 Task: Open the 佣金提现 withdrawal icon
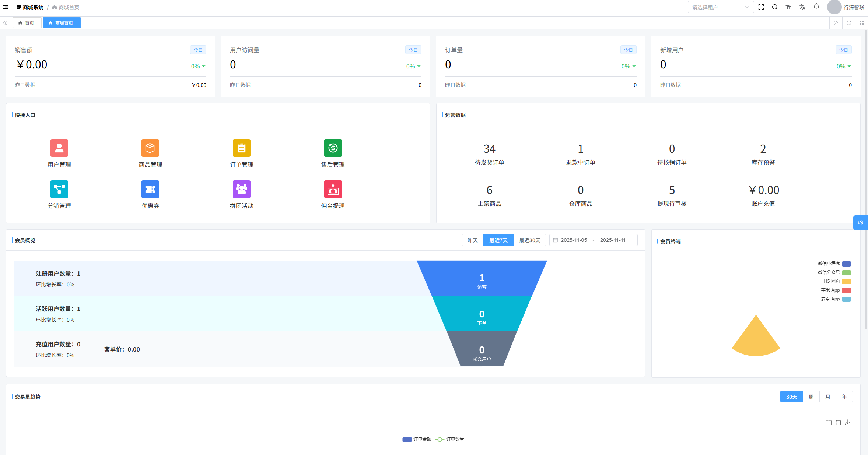[x=333, y=189]
